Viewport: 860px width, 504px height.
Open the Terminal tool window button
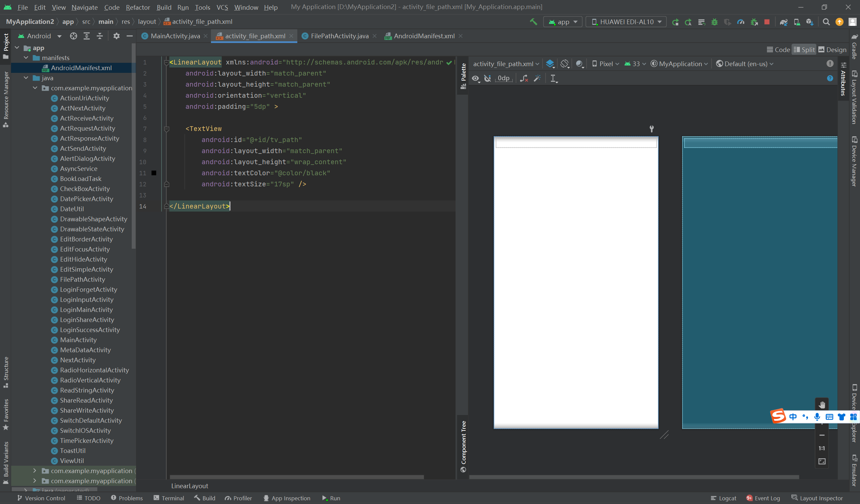(169, 498)
